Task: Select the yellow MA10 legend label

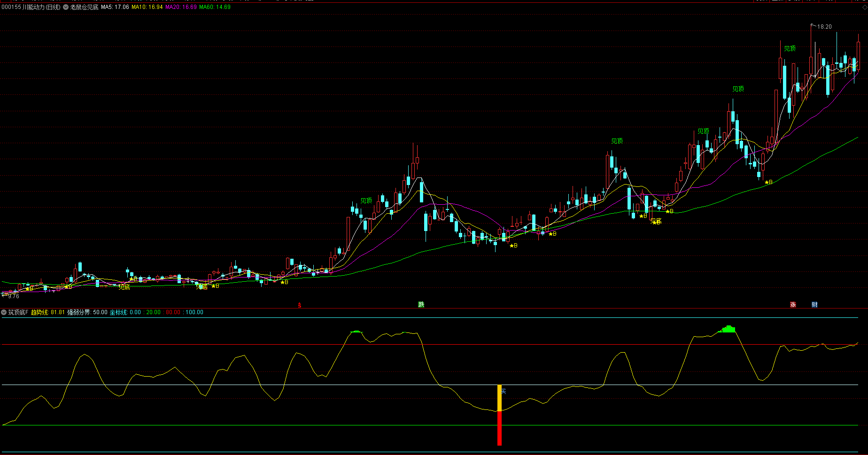Action: [147, 7]
